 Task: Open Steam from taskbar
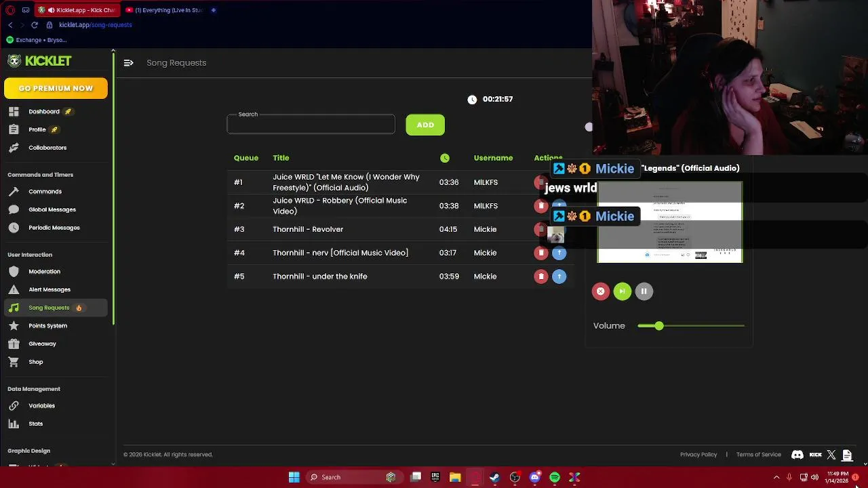click(x=495, y=477)
